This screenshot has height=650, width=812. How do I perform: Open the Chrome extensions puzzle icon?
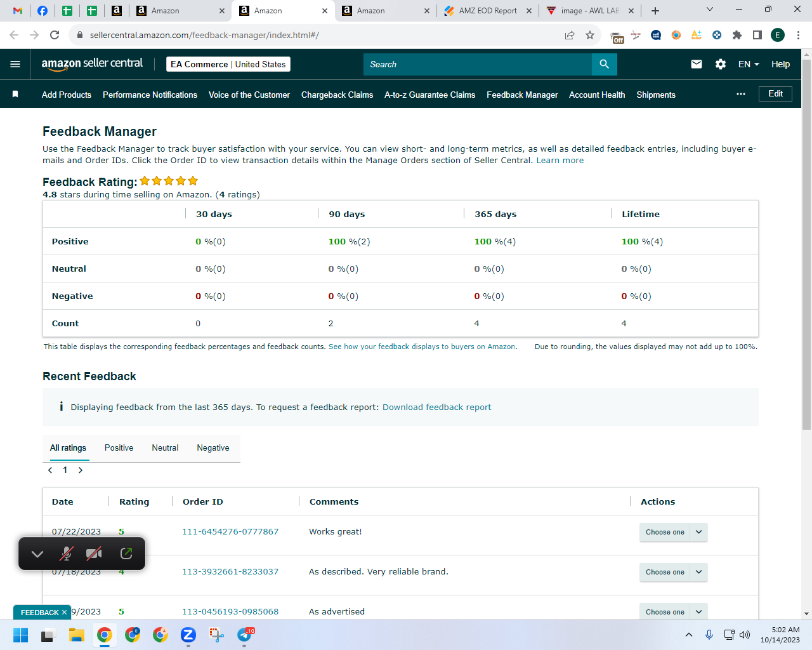737,35
